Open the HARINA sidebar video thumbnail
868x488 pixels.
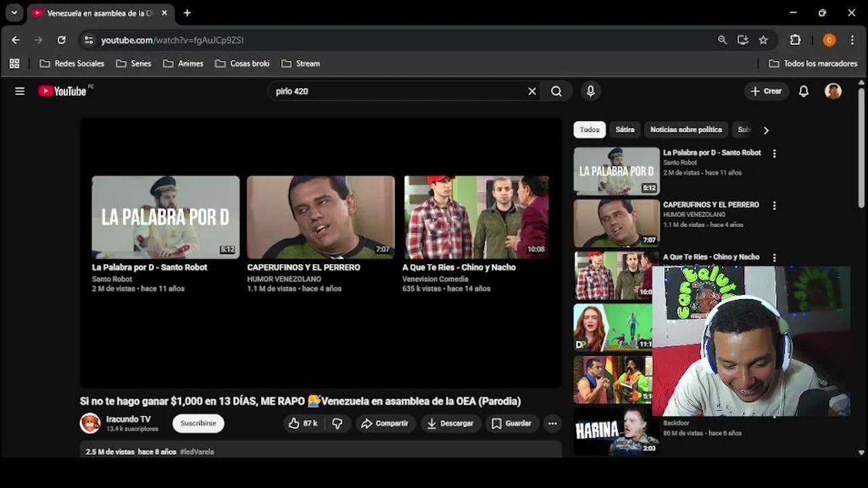click(616, 431)
